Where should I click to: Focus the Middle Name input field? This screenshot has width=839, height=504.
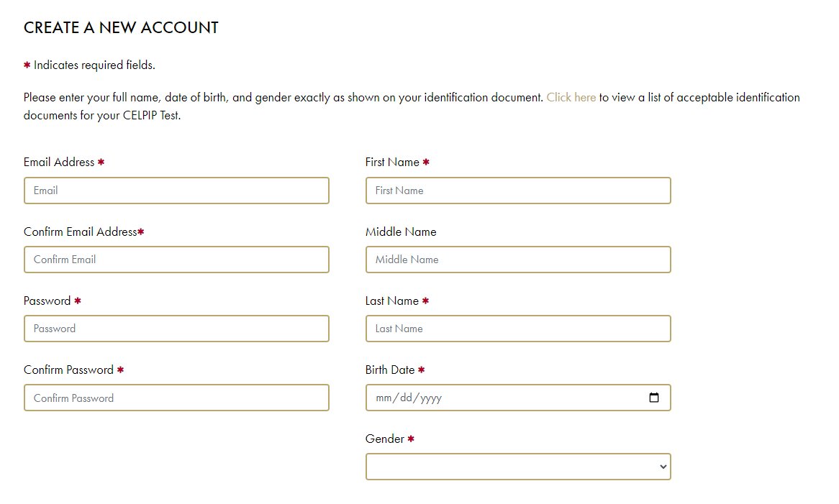[x=518, y=260]
